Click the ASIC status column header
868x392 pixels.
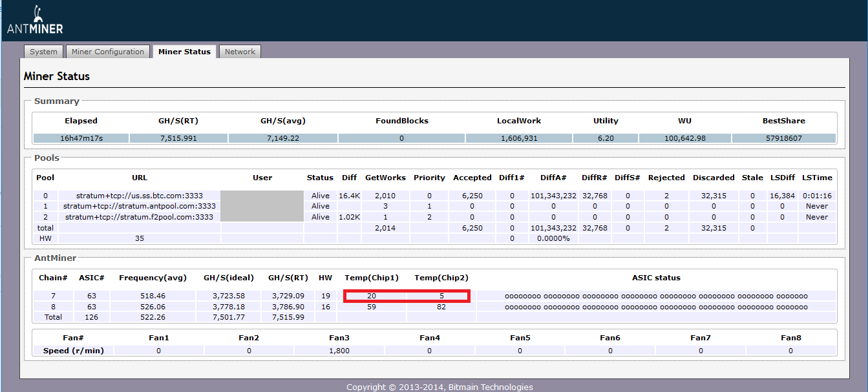656,278
